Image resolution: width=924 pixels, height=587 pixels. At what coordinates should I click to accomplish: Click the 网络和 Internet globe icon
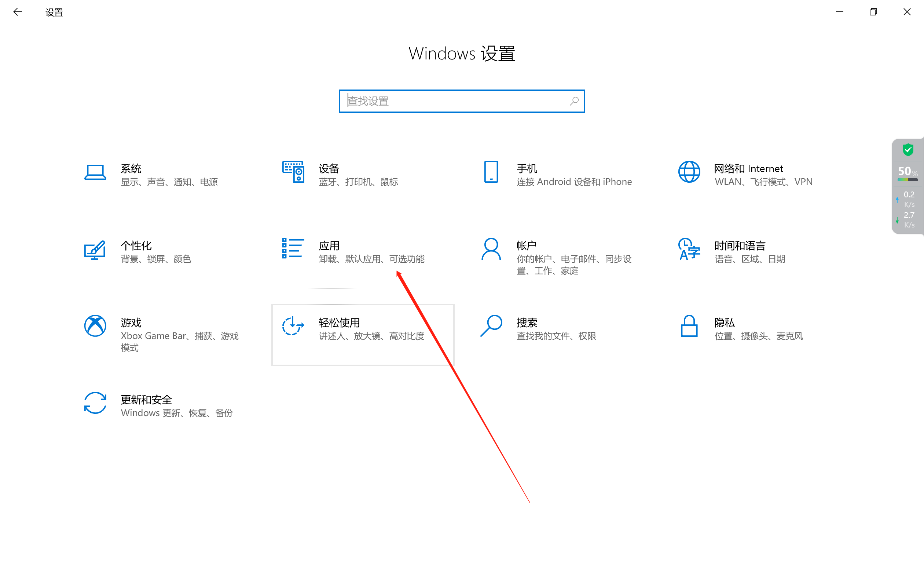pos(689,172)
